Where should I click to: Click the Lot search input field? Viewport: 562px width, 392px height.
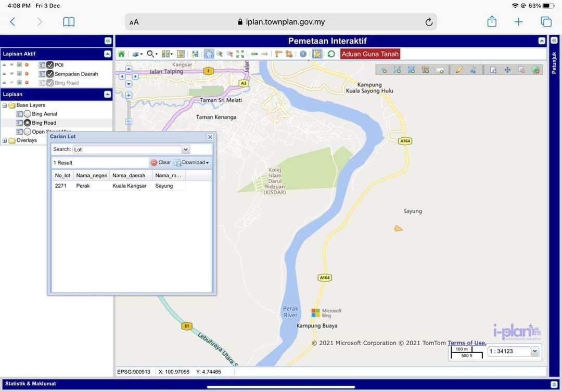point(127,150)
